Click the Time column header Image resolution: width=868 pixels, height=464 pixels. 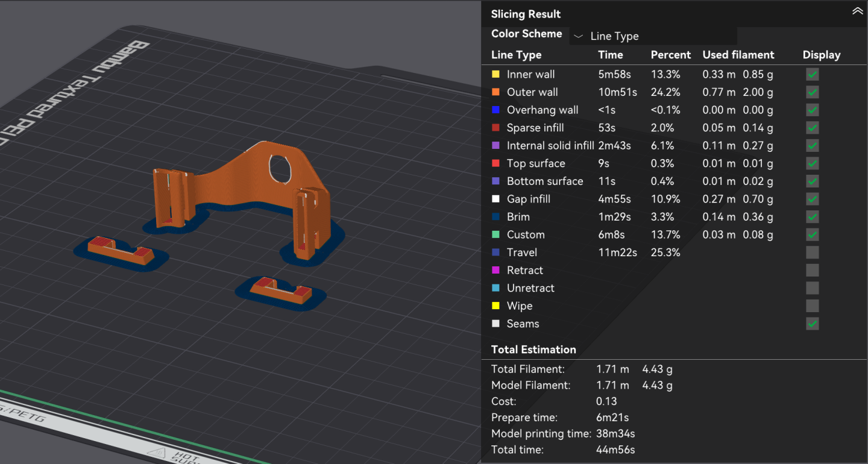pyautogui.click(x=610, y=55)
